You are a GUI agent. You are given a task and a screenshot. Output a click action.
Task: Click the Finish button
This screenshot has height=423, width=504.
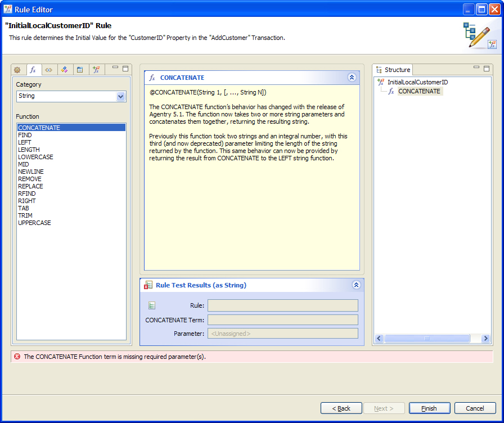point(429,408)
